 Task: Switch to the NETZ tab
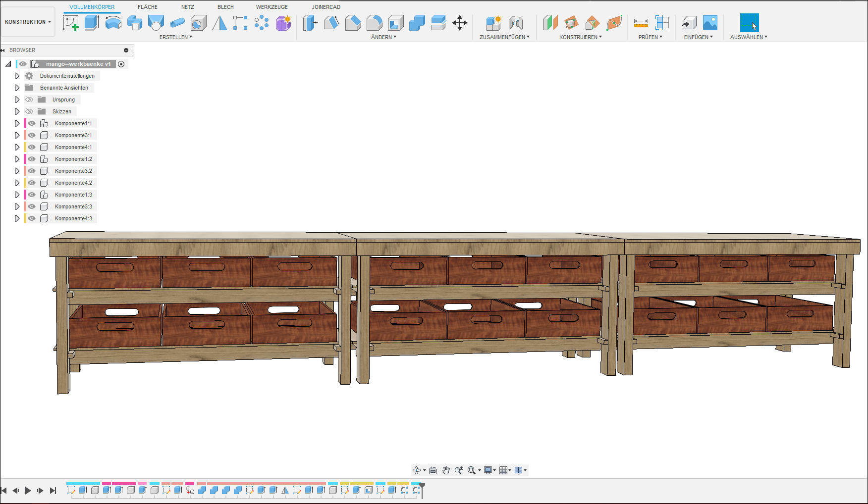[188, 7]
